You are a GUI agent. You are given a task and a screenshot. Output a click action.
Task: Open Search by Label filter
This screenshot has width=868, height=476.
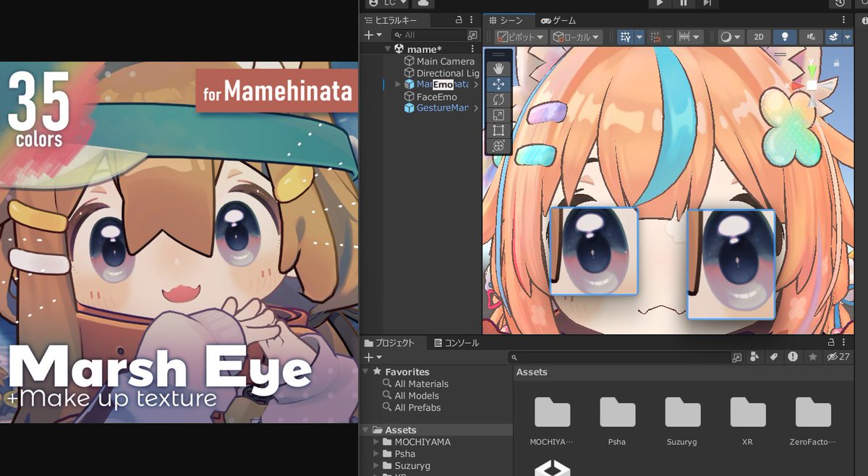773,357
